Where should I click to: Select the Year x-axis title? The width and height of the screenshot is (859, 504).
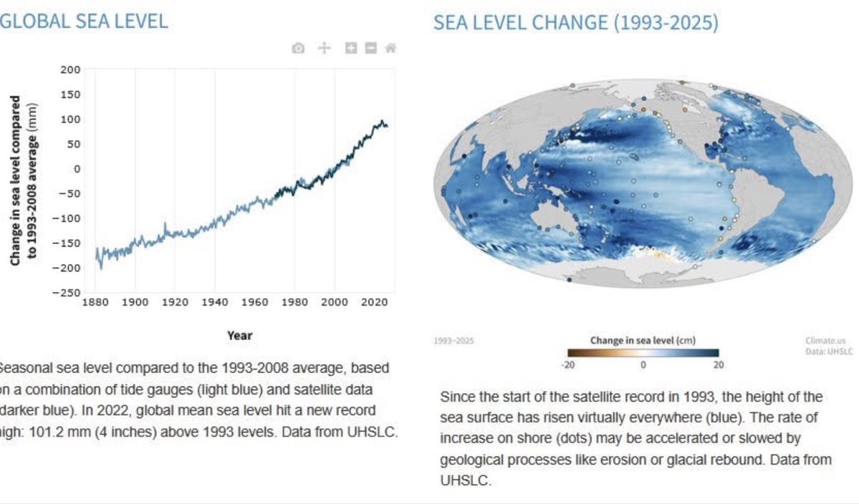240,336
